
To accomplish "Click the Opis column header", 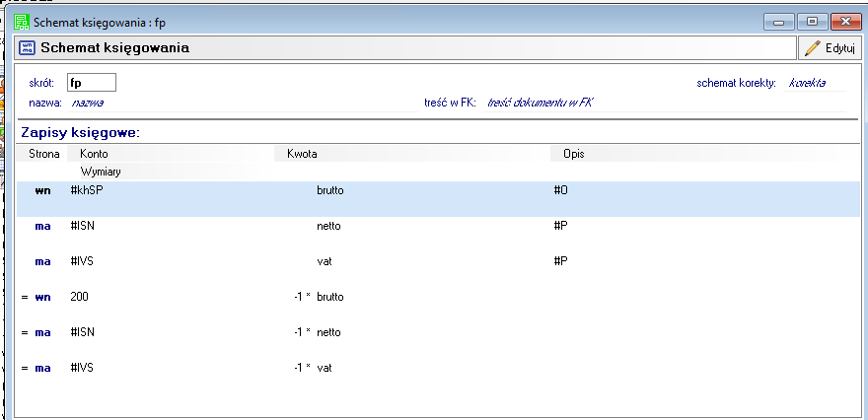I will click(x=574, y=154).
